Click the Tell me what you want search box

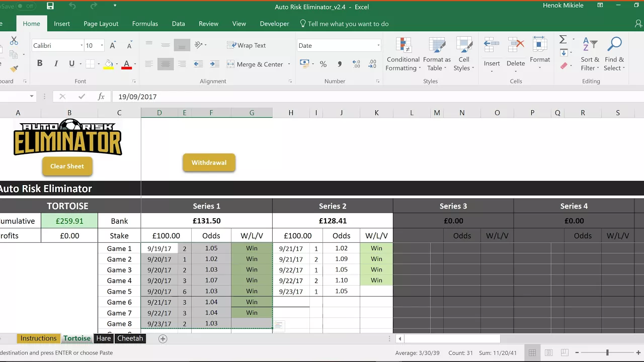[344, 24]
